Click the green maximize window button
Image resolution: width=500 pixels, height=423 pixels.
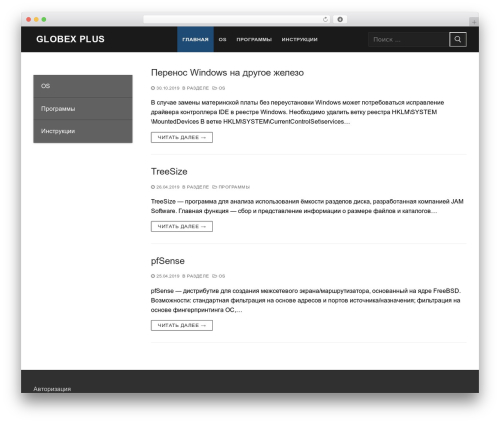[x=44, y=19]
